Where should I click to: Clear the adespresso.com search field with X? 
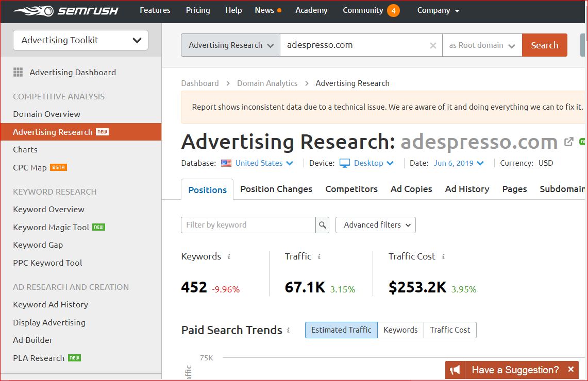(x=433, y=45)
